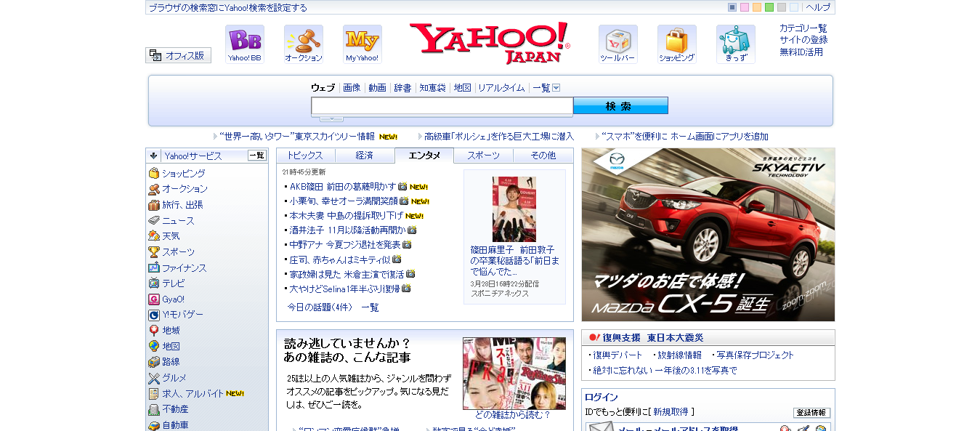Open the 新規取得 ID link

[671, 411]
